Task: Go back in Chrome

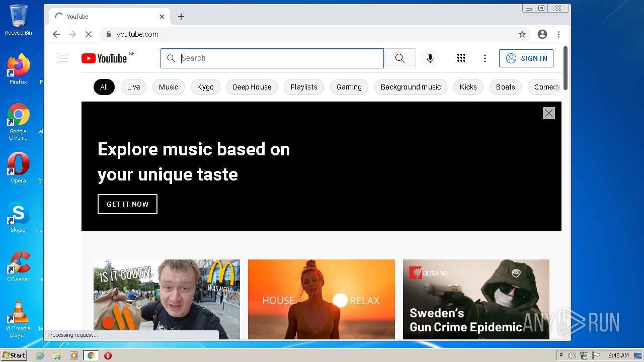Action: point(56,34)
